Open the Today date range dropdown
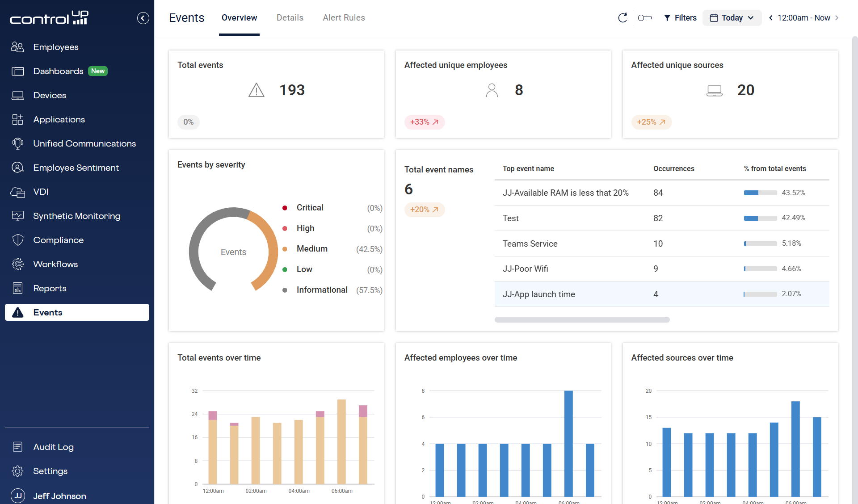This screenshot has height=504, width=858. click(x=732, y=18)
